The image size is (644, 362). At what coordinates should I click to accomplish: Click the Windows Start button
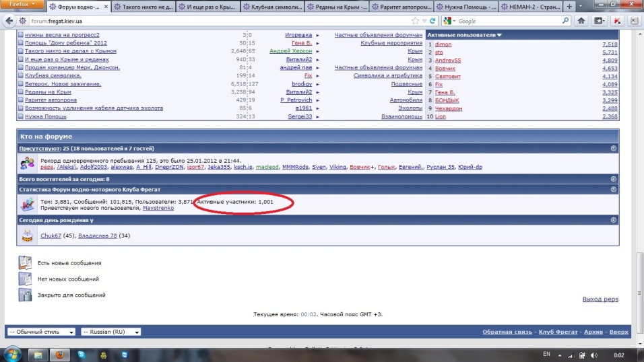tap(11, 354)
